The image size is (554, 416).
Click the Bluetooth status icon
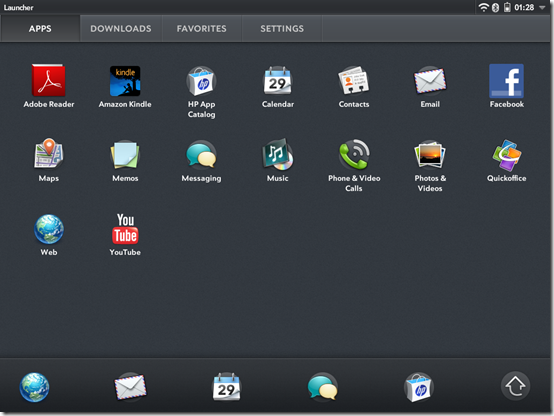(495, 7)
